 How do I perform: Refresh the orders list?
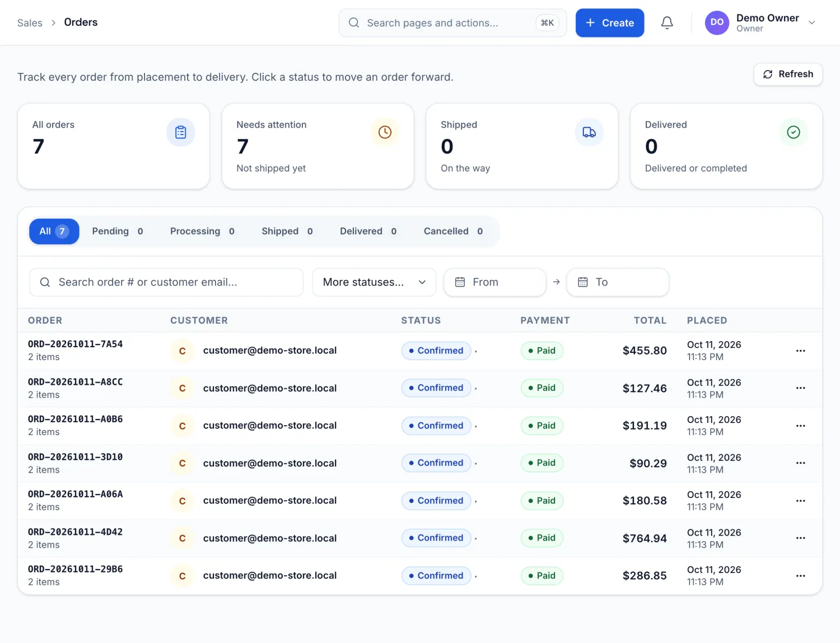tap(788, 74)
